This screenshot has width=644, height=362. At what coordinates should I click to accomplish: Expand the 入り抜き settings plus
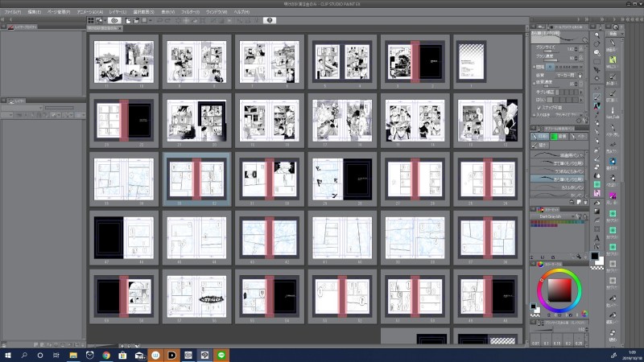[534, 115]
